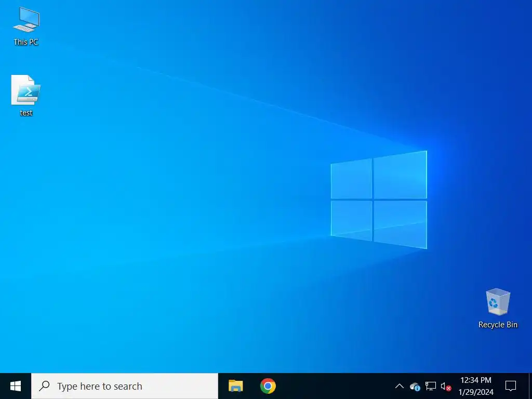Launch Google Chrome from the taskbar
Image resolution: width=532 pixels, height=399 pixels.
click(x=268, y=386)
